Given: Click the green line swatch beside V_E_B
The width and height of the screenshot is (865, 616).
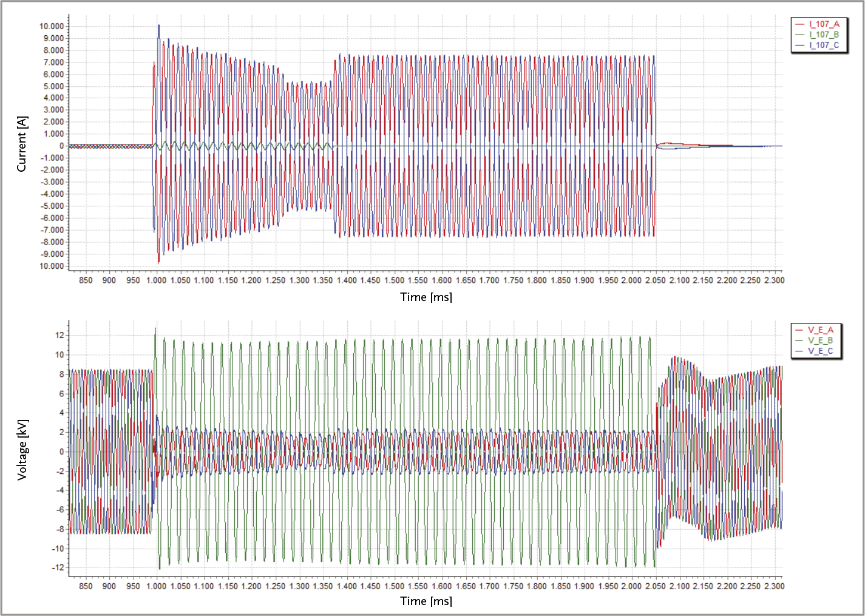Looking at the screenshot, I should 799,340.
